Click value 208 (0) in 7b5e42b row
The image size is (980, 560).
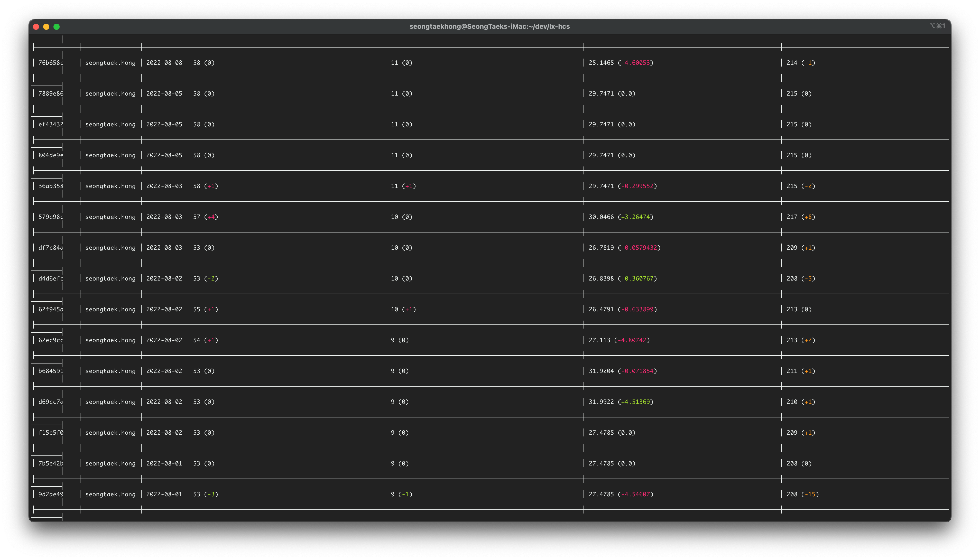click(x=799, y=463)
